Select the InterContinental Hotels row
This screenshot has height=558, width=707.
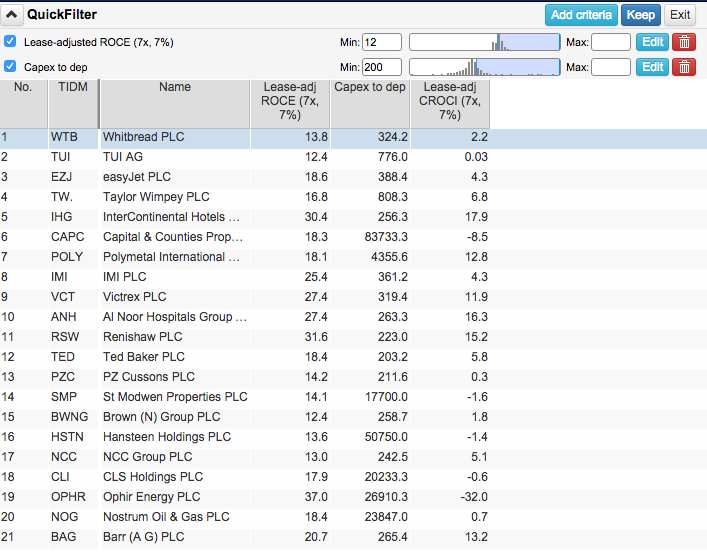coord(354,217)
